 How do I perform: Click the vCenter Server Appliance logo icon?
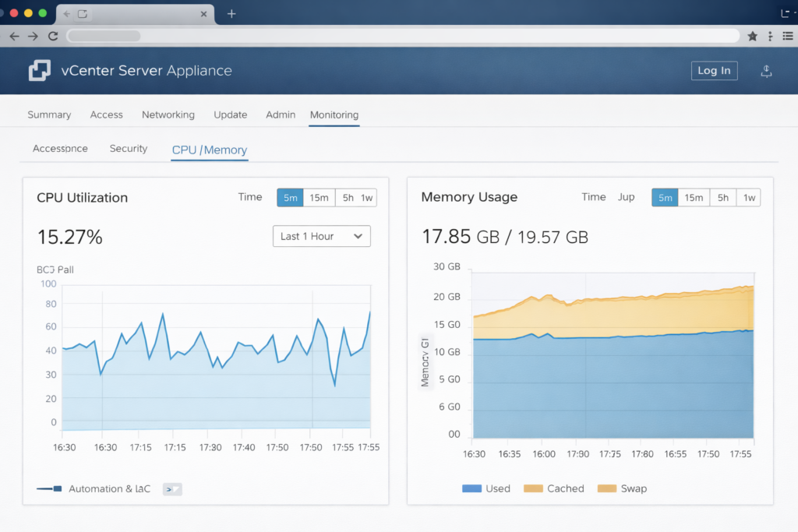click(x=38, y=70)
